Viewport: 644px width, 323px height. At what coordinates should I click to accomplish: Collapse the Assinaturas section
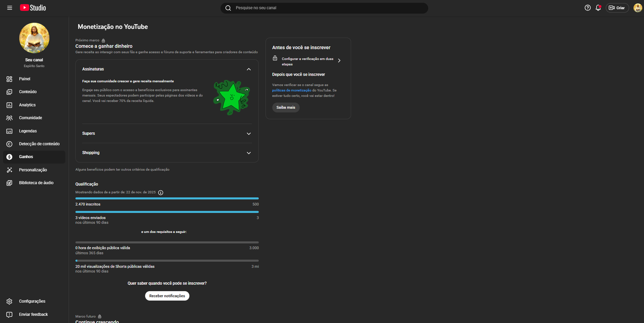[249, 69]
